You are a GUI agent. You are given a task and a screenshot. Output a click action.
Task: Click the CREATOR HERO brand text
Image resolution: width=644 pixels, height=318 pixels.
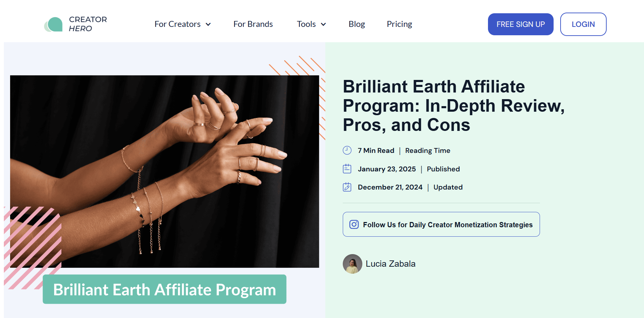point(88,24)
